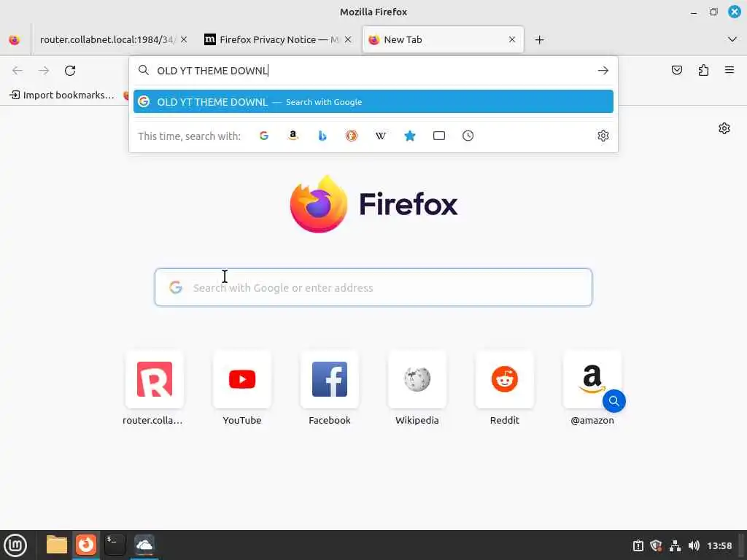This screenshot has height=560, width=747.
Task: List all tabs chevron
Action: 732,39
